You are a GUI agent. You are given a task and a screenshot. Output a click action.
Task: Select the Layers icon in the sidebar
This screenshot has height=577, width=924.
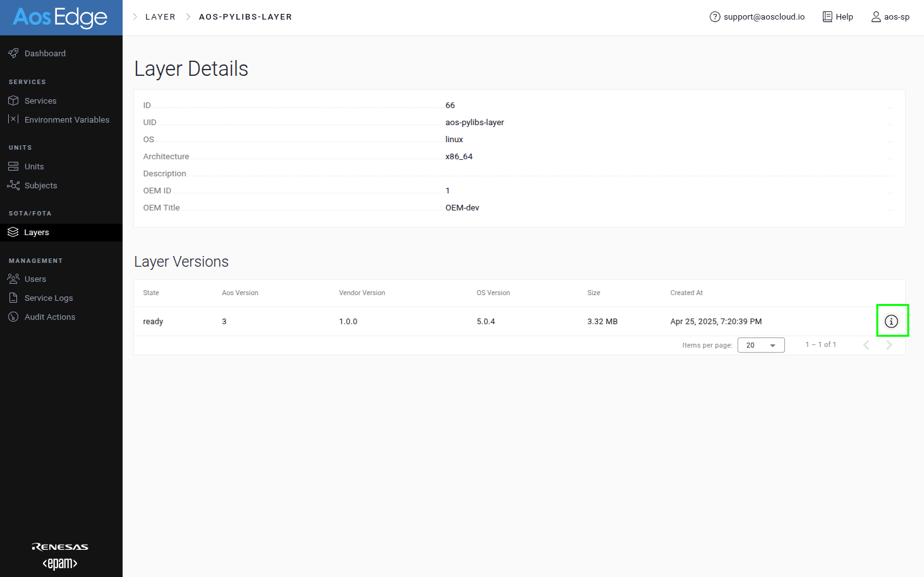click(x=14, y=232)
